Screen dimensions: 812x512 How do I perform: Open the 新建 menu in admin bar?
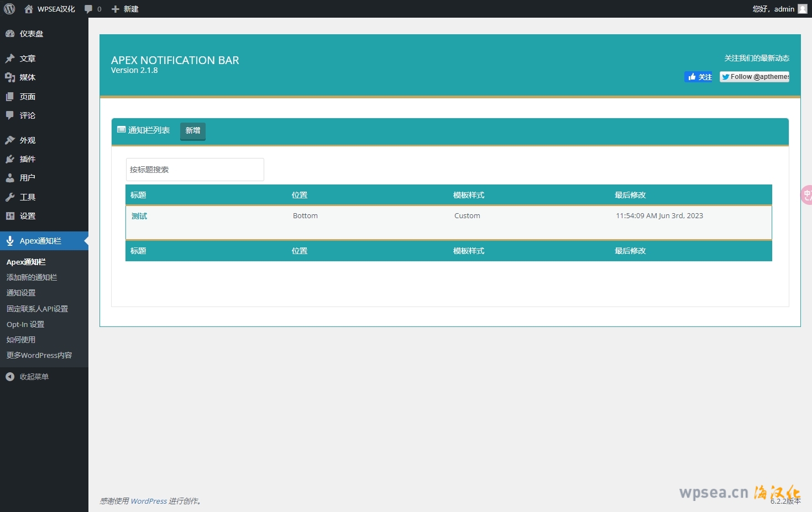125,9
